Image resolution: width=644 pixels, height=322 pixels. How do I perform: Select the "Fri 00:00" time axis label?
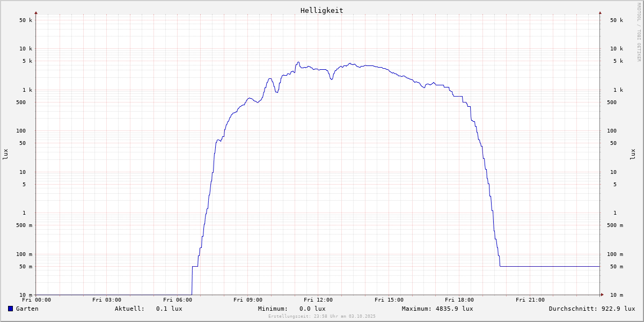tap(36, 300)
